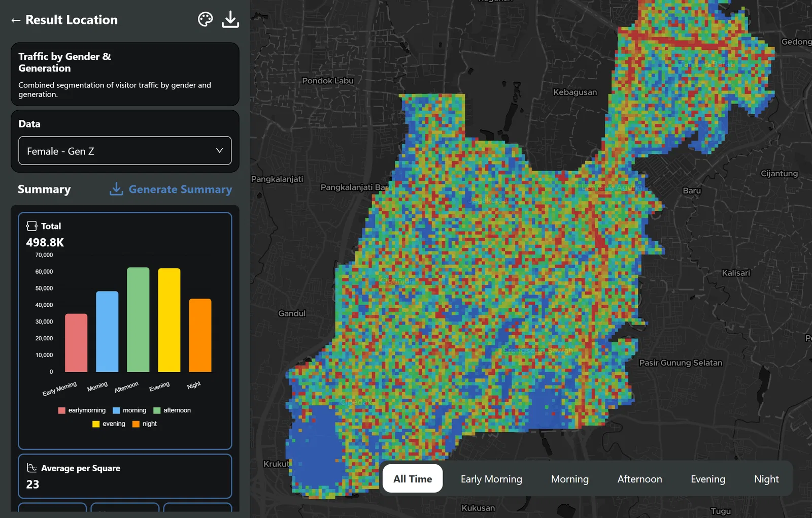Click the 498.8K total value
This screenshot has width=812, height=518.
45,243
